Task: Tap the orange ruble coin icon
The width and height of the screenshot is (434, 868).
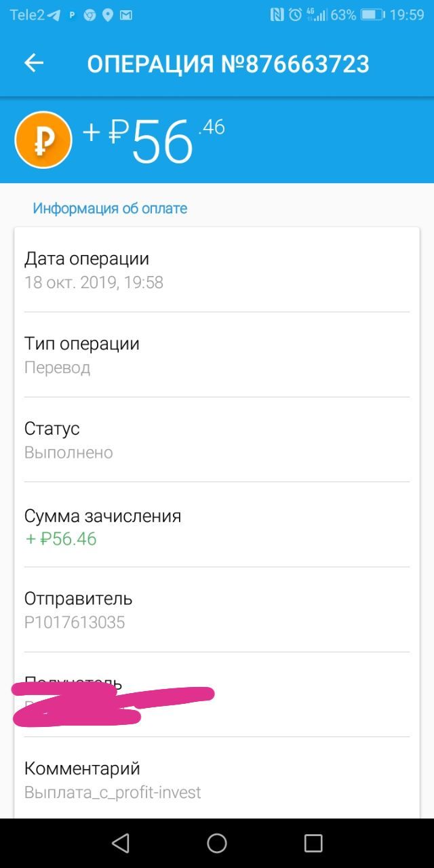Action: pos(43,140)
